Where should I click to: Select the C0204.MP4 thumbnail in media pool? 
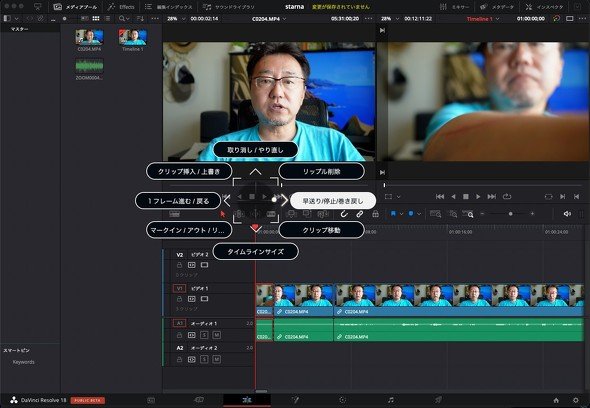click(x=89, y=37)
